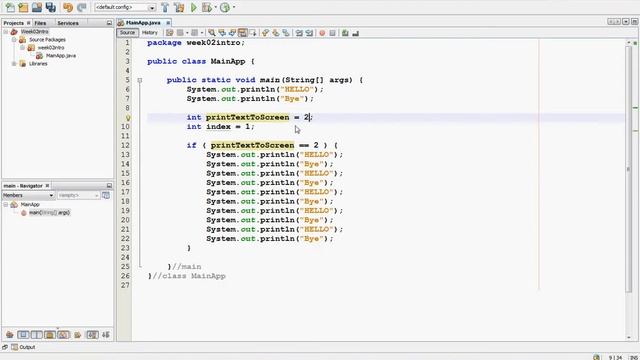Open the History view tab

[x=150, y=33]
